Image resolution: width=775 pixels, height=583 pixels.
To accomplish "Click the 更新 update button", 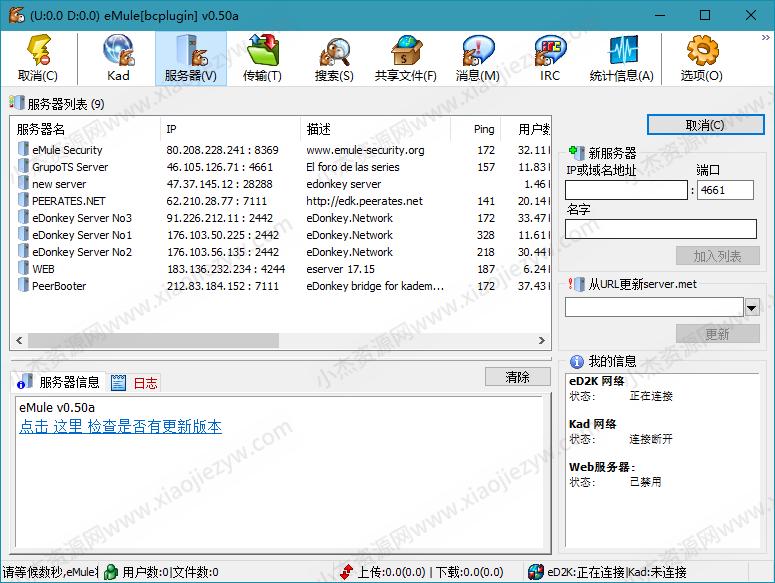I will [718, 334].
